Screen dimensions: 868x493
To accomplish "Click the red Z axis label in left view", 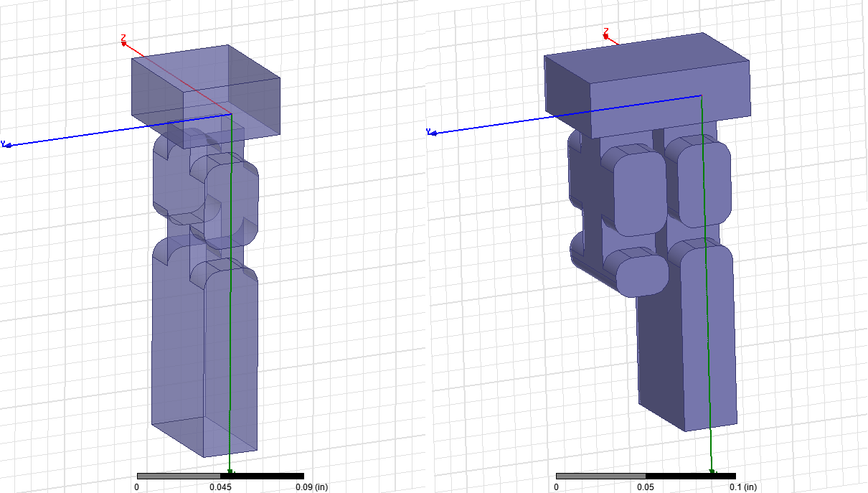I will tap(123, 38).
